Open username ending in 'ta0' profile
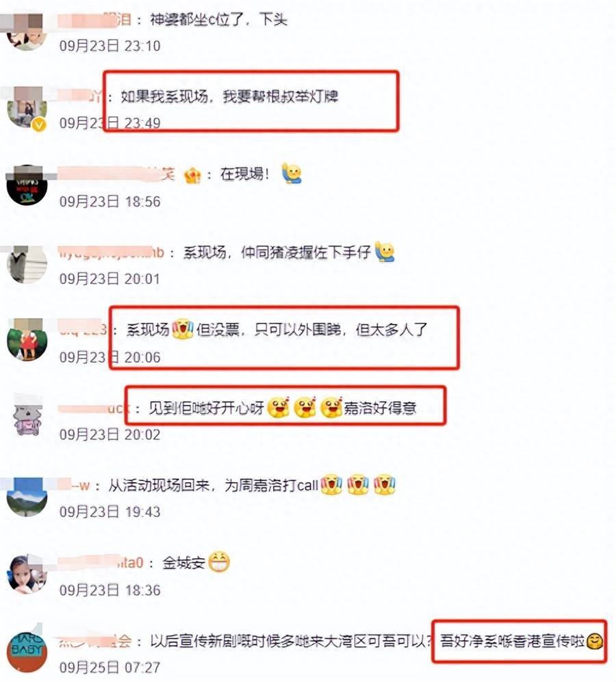This screenshot has width=616, height=682. pyautogui.click(x=101, y=562)
